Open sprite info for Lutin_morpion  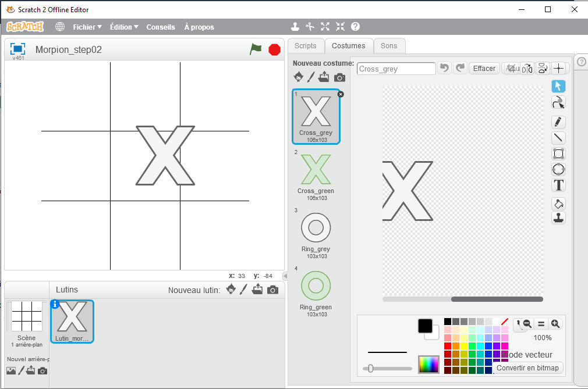(x=55, y=304)
